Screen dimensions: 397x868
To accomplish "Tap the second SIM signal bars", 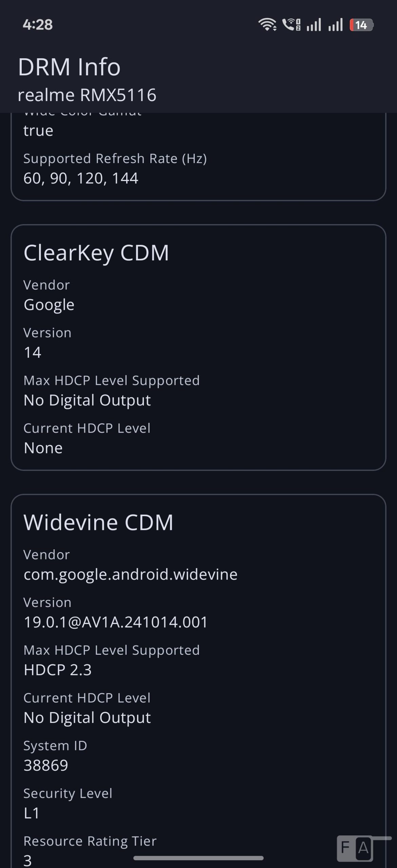I will click(x=336, y=25).
